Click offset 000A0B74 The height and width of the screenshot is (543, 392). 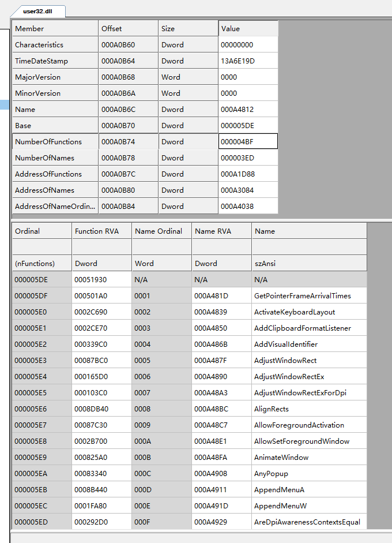pos(129,141)
